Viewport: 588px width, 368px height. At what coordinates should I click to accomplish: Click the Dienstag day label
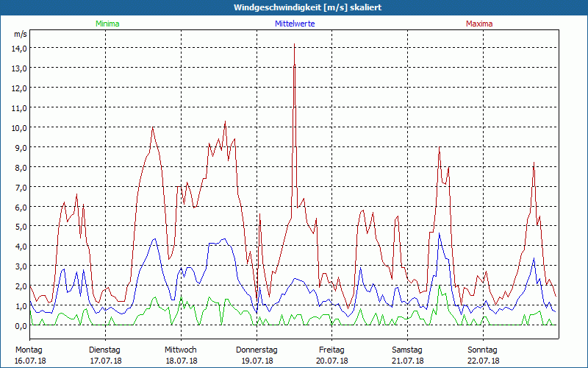[104, 350]
